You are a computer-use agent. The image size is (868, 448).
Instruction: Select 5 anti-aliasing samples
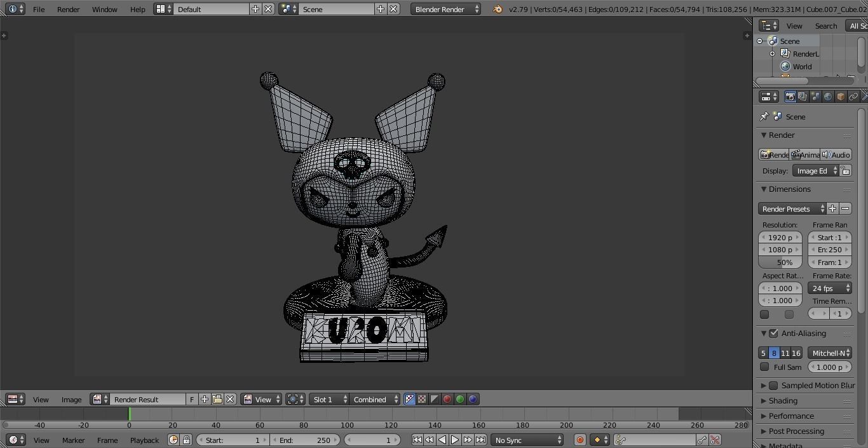pyautogui.click(x=763, y=353)
